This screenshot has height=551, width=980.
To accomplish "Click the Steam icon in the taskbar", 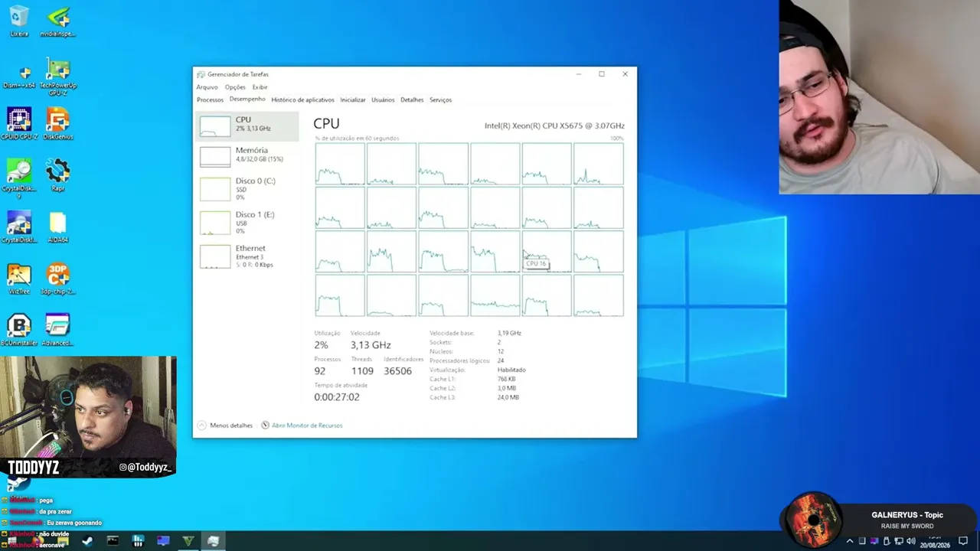I will pos(87,541).
